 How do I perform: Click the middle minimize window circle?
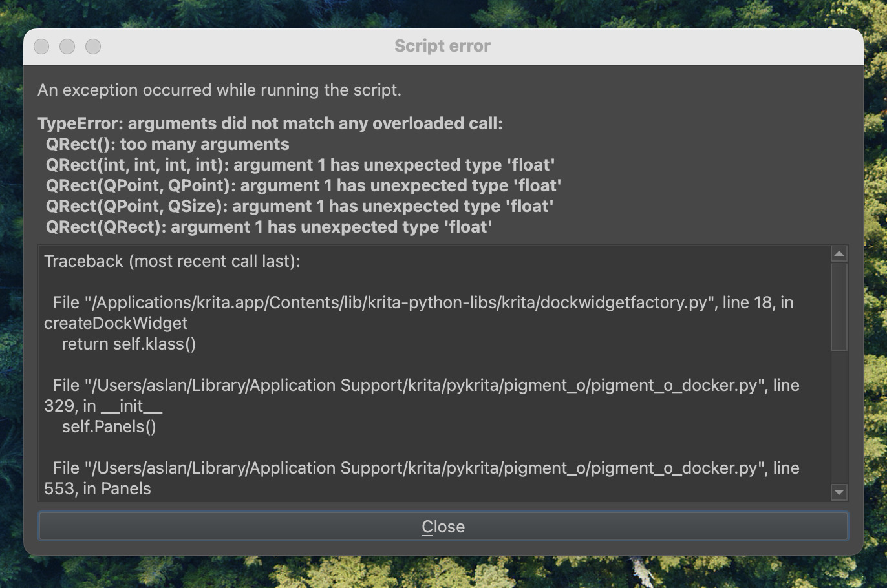point(67,47)
